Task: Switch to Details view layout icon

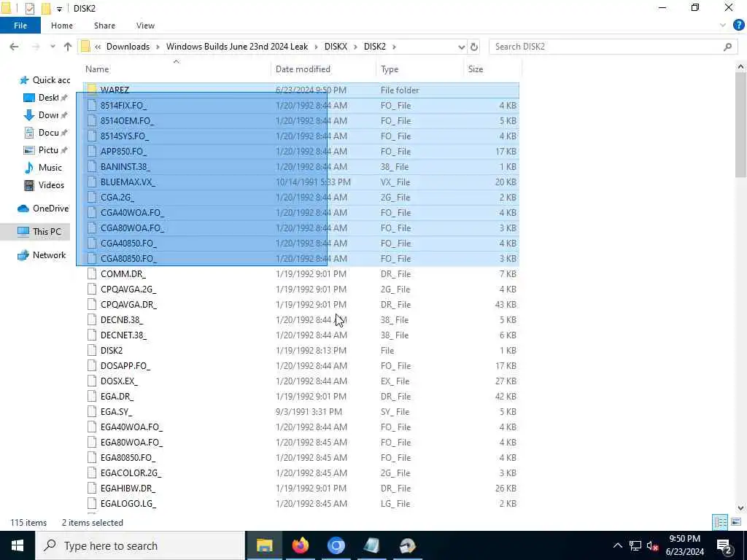Action: coord(720,522)
